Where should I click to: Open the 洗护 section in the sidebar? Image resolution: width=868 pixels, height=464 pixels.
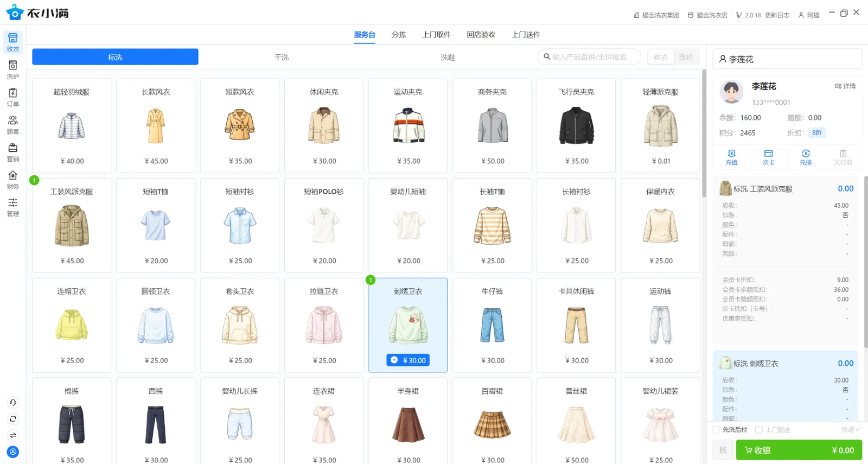13,69
